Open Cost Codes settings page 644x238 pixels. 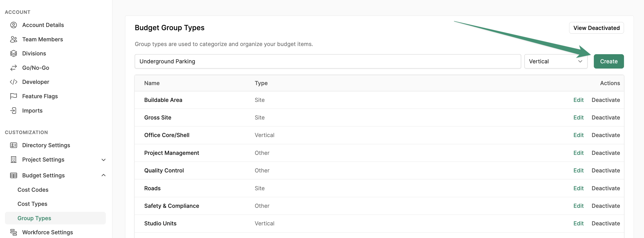pyautogui.click(x=33, y=190)
